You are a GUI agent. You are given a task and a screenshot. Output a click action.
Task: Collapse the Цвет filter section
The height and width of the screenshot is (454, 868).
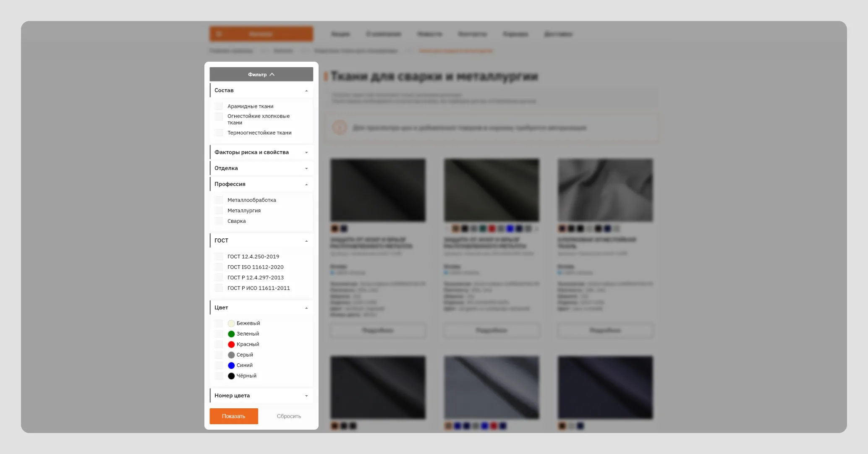(x=306, y=308)
